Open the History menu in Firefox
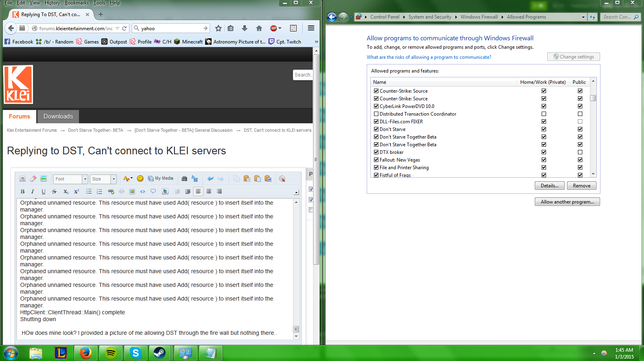 coord(52,3)
